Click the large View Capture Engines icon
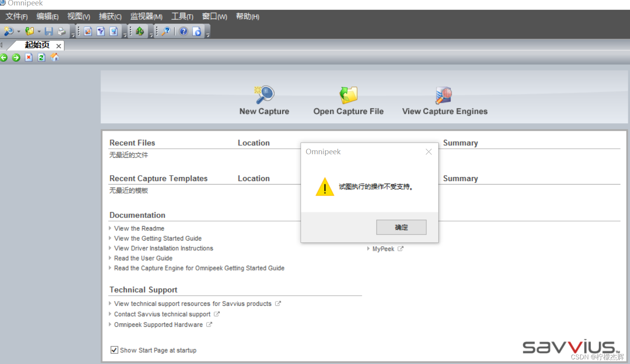The image size is (630, 364). pos(444,95)
